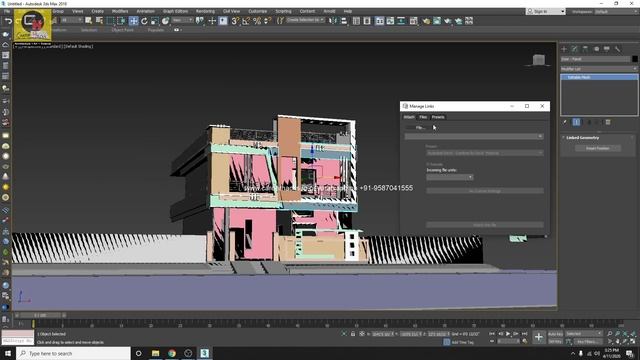Click the Configure Modifier Sets icon

[608, 122]
